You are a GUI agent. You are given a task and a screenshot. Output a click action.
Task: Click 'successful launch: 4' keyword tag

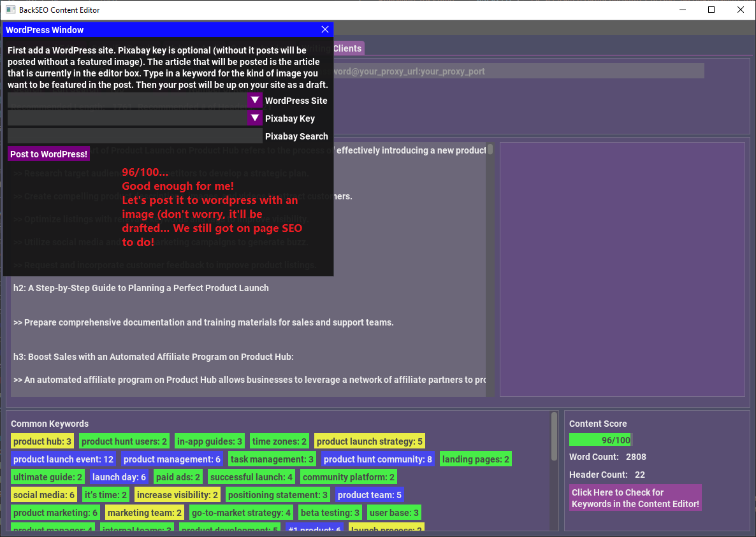pos(252,477)
